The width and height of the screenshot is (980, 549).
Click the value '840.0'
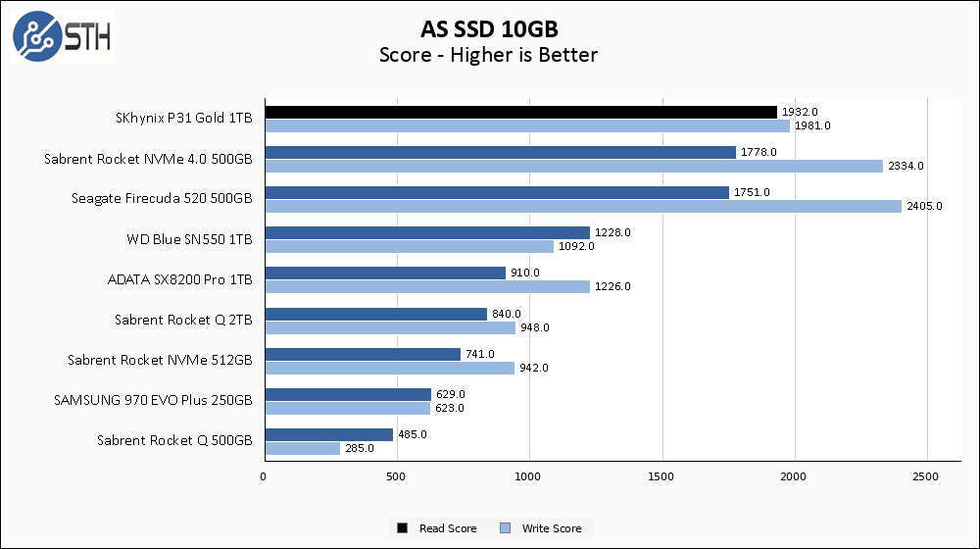pos(507,314)
